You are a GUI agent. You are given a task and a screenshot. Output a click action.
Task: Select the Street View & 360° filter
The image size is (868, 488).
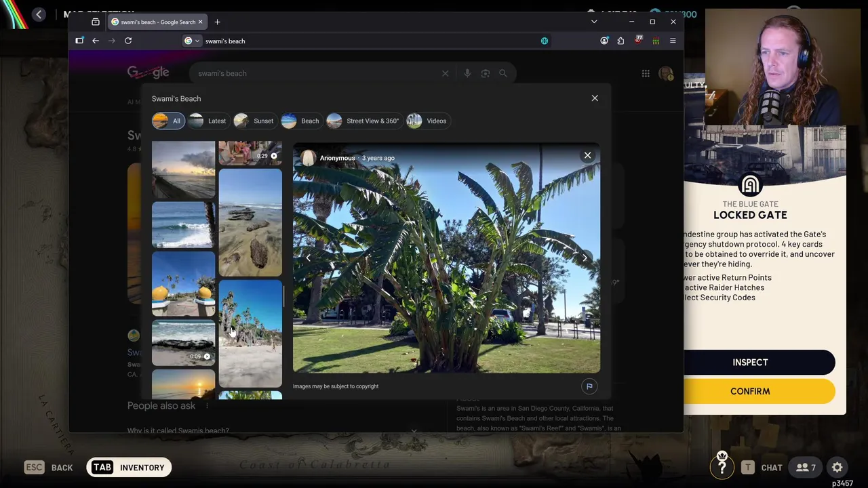click(x=363, y=121)
